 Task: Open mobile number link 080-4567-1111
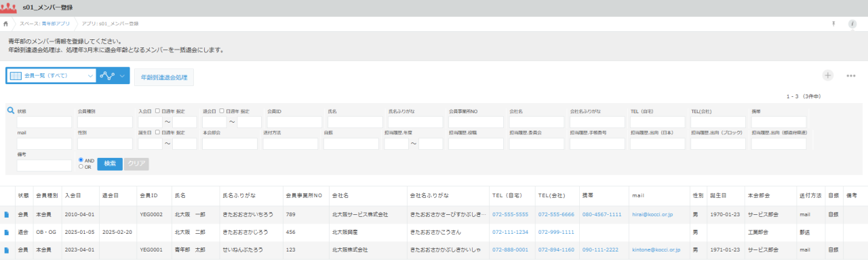click(601, 214)
